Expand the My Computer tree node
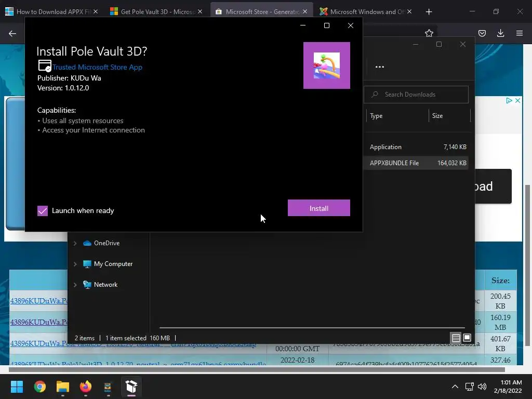This screenshot has width=532, height=399. tap(75, 264)
